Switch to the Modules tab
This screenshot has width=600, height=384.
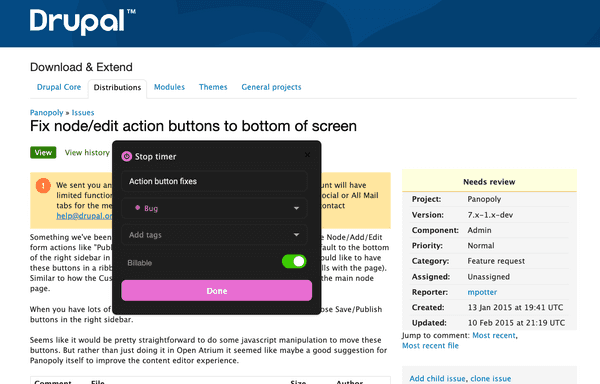click(x=169, y=87)
